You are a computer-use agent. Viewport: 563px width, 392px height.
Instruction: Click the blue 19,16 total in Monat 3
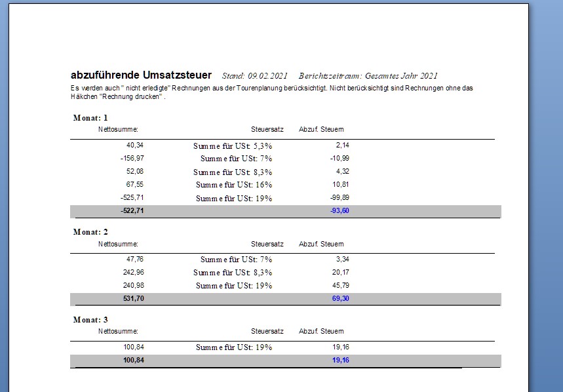(341, 361)
